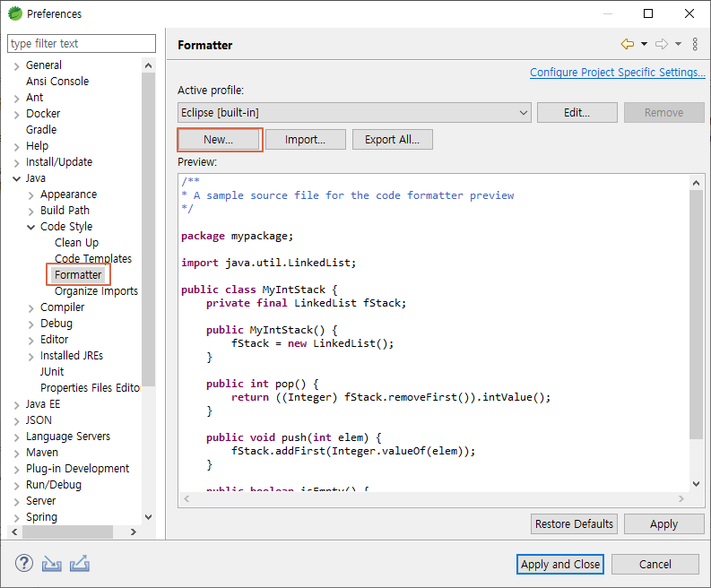711x588 pixels.
Task: Expand the Compiler node
Action: (x=30, y=308)
